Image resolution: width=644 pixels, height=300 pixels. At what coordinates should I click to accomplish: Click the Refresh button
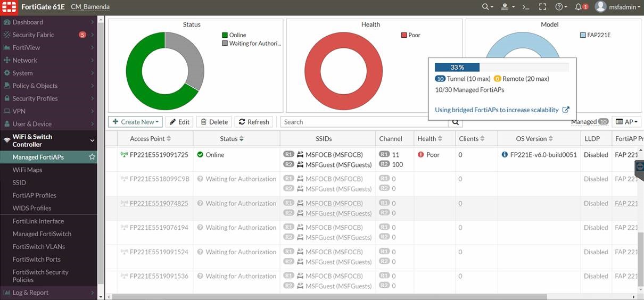point(253,122)
